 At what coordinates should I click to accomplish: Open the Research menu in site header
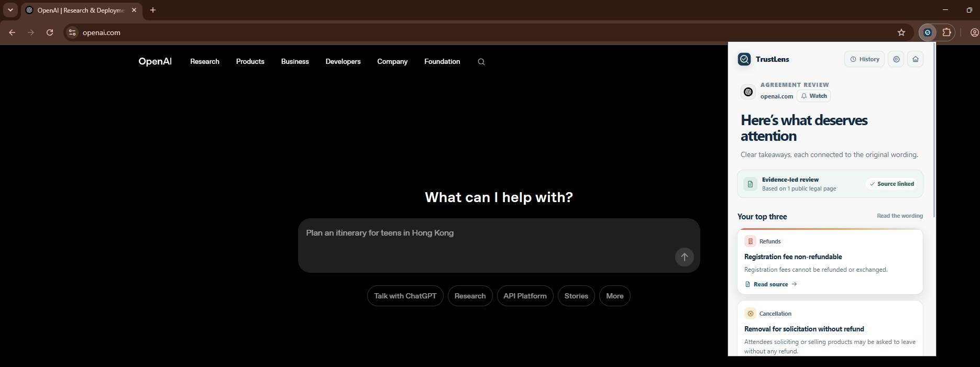pyautogui.click(x=205, y=61)
